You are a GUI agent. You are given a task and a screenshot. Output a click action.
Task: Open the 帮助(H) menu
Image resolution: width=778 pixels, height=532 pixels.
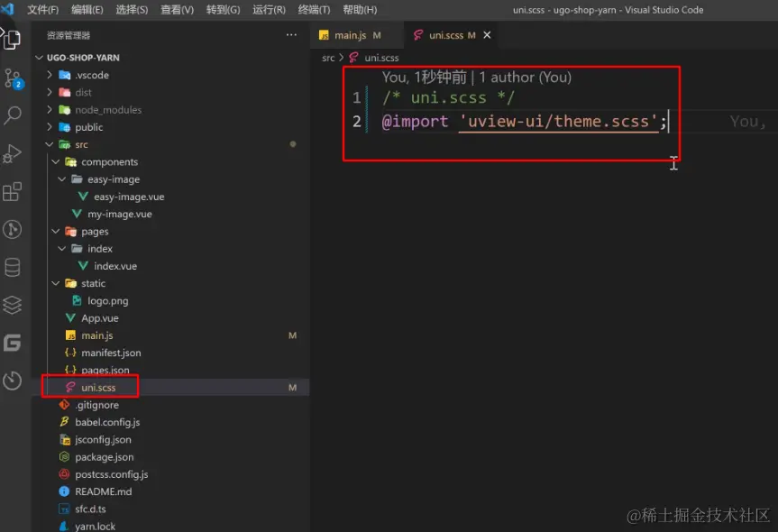pos(360,9)
